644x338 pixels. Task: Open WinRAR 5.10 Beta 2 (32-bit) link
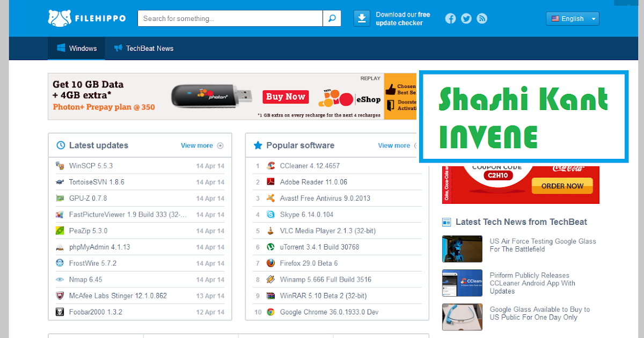[323, 296]
